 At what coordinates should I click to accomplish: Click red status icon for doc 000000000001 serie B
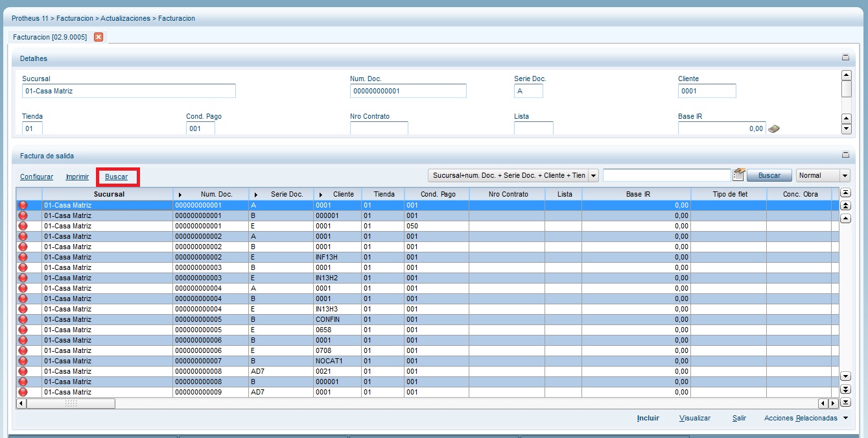[23, 215]
